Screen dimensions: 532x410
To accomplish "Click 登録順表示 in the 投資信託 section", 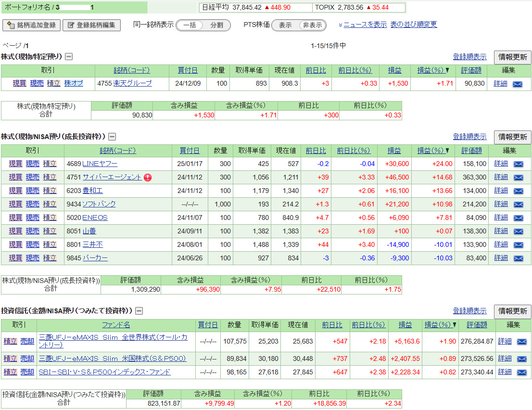I will click(x=469, y=311).
